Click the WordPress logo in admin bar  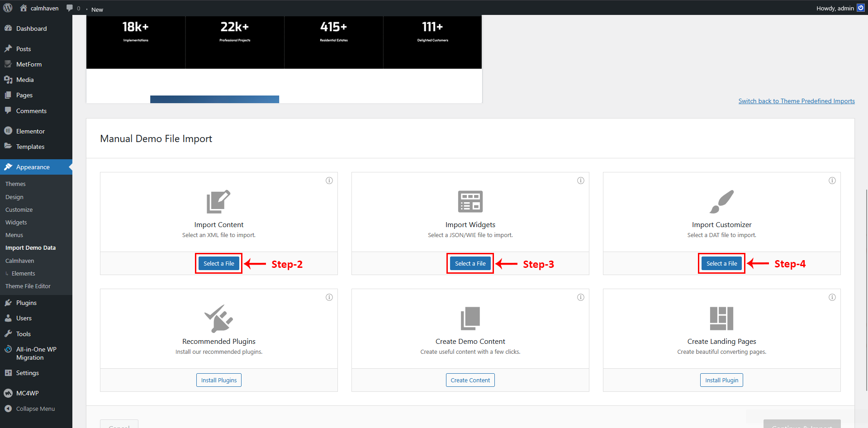click(x=8, y=8)
